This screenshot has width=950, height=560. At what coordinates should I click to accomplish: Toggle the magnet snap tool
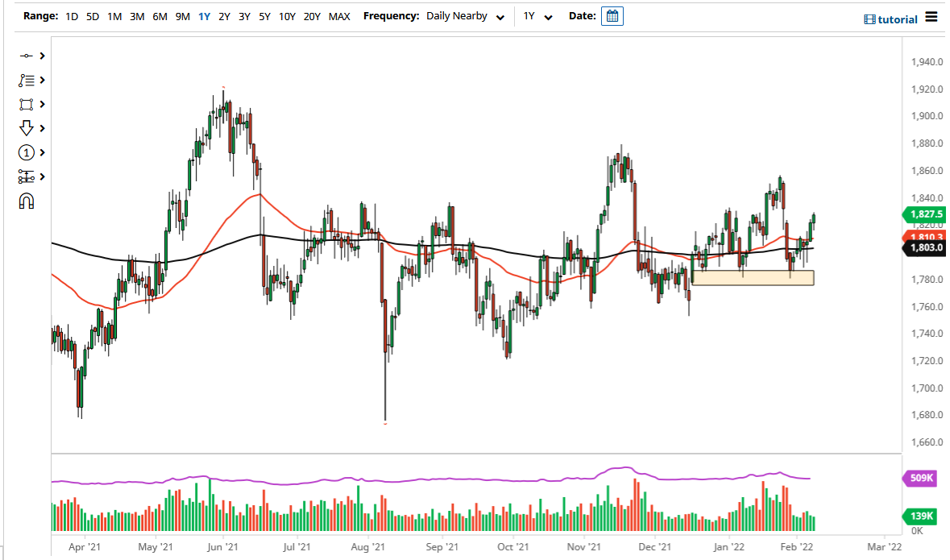click(26, 201)
